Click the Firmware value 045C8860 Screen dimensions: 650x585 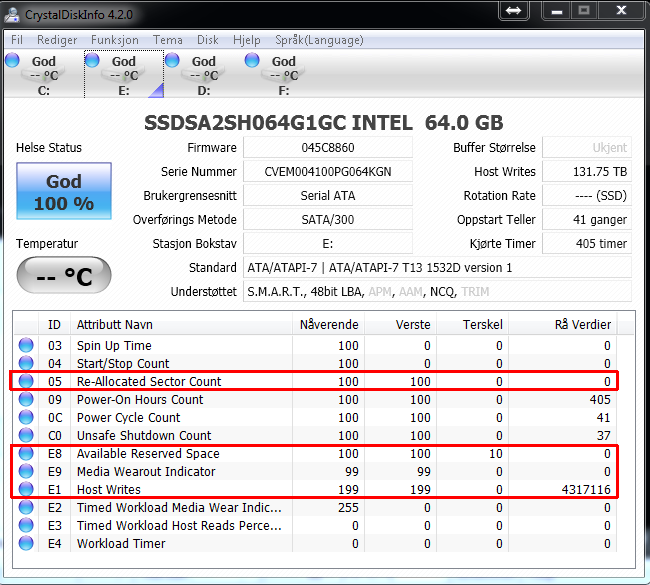tap(328, 148)
